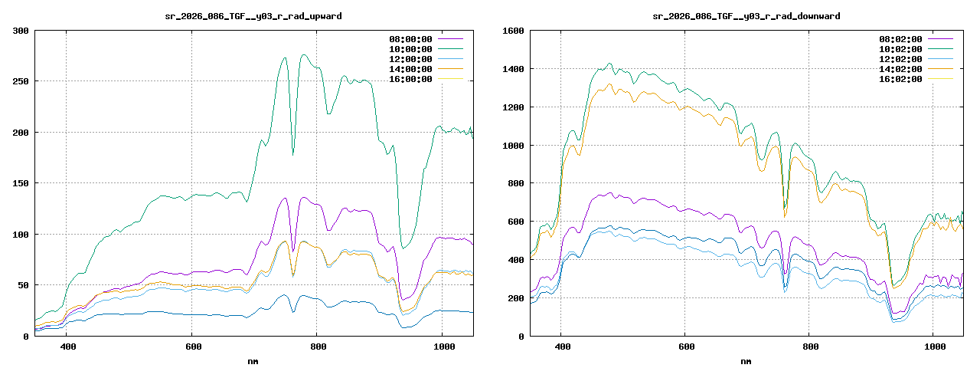
Task: Click the 08:00:00 legend entry in upward chart
Action: point(410,39)
